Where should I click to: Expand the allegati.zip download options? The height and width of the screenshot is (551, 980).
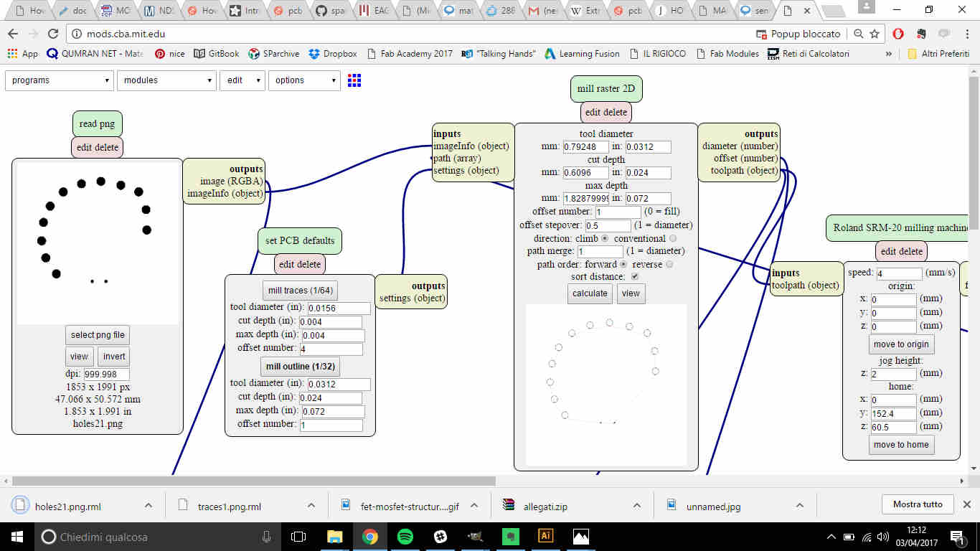pyautogui.click(x=637, y=505)
